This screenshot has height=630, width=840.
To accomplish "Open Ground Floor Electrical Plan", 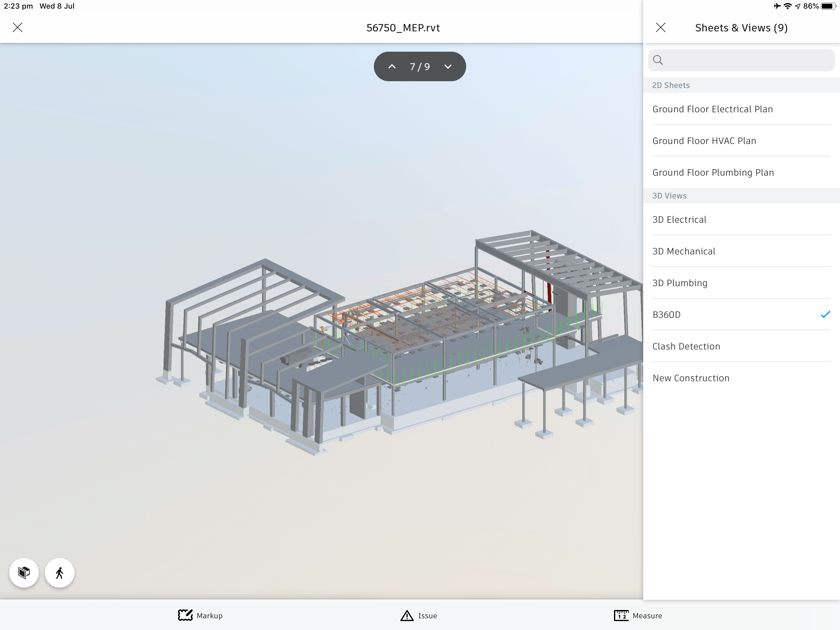I will point(712,109).
